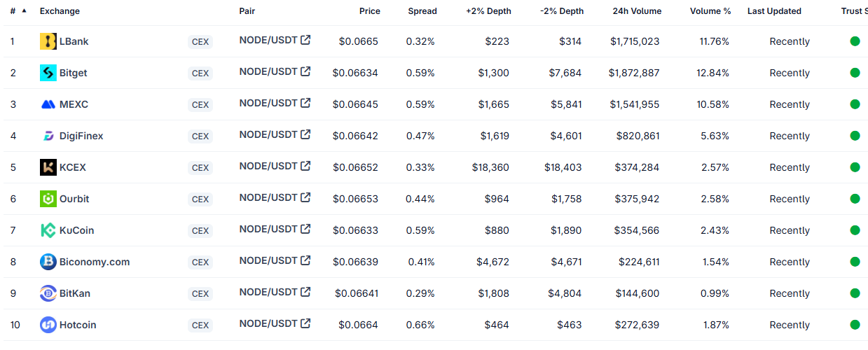Open external link icon for LBank NODE/USDT
This screenshot has width=868, height=350.
tap(305, 40)
